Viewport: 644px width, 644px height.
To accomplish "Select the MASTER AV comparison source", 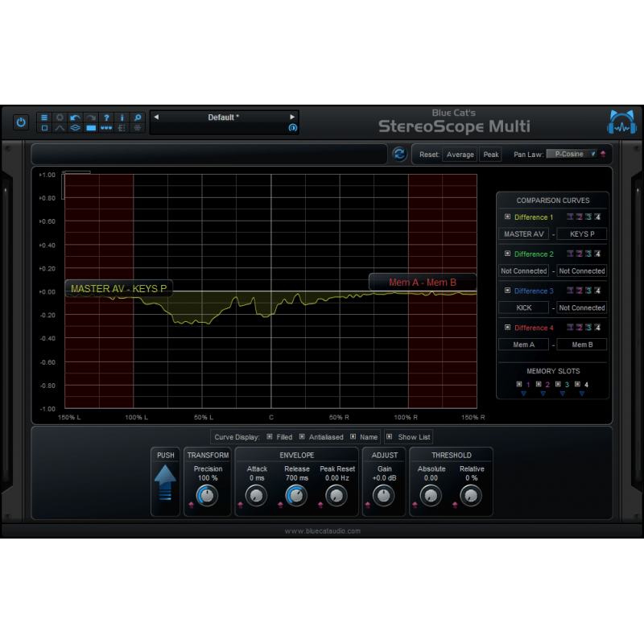I will coord(524,233).
